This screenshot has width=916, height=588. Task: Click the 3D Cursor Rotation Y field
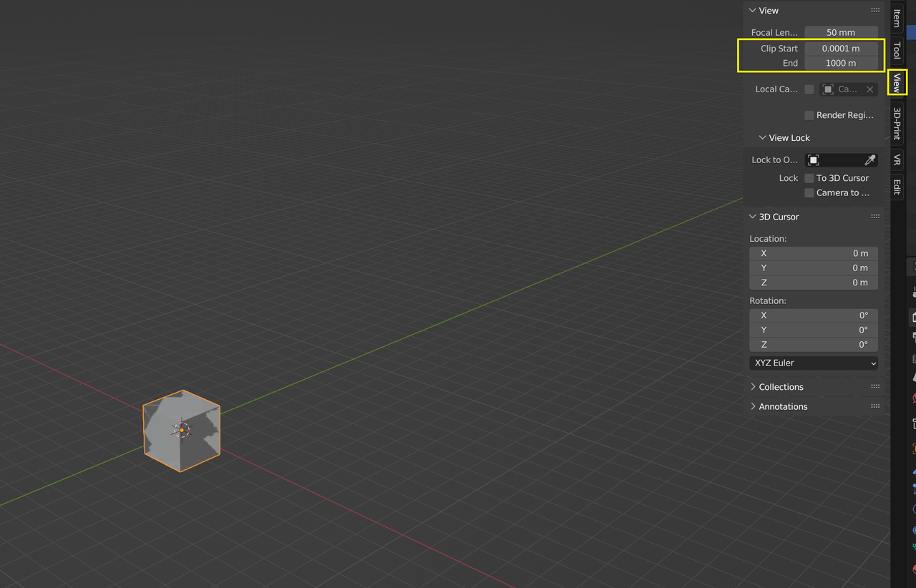pyautogui.click(x=814, y=330)
